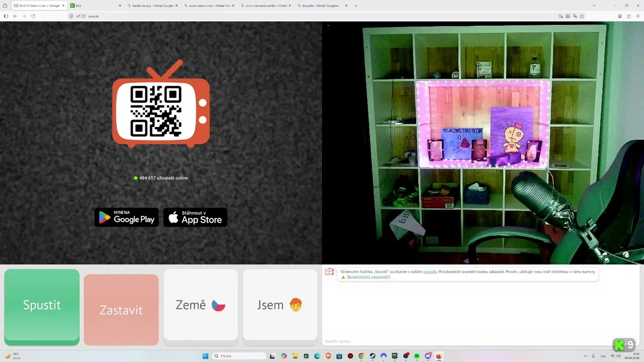Switch to the co to znamená soletko tab
The width and height of the screenshot is (644, 362).
[x=266, y=6]
